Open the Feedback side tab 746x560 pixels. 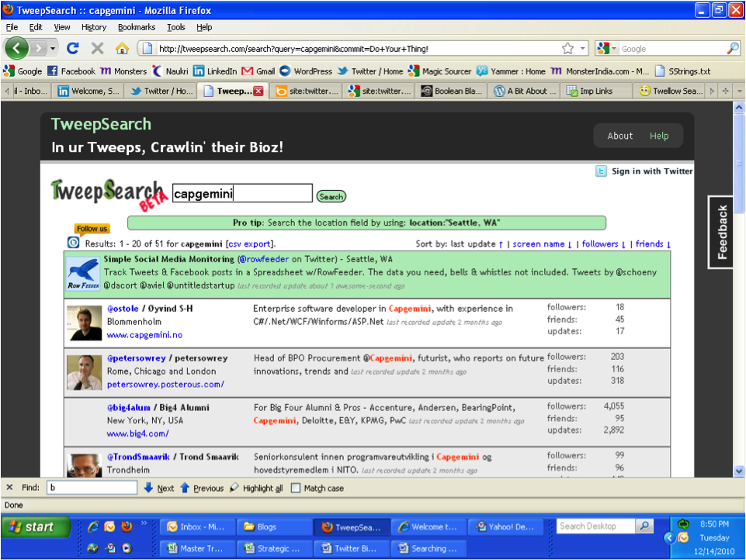(722, 232)
